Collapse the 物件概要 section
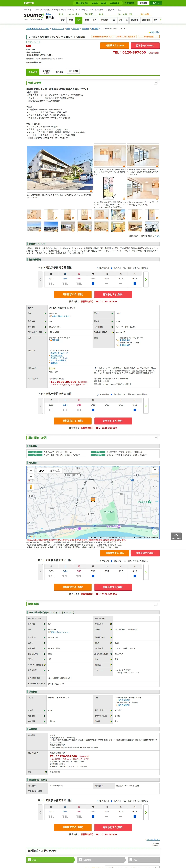Screen dimensions: 186x868 156,604
